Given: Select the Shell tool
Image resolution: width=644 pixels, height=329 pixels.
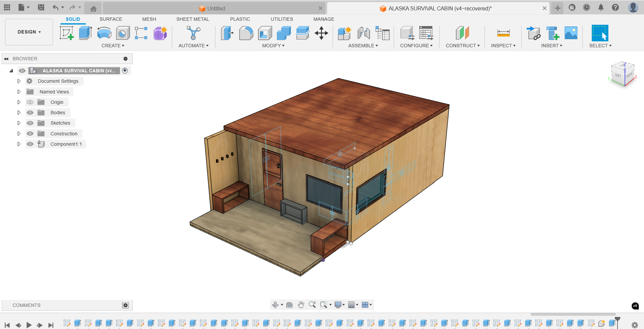Looking at the screenshot, I should 265,33.
